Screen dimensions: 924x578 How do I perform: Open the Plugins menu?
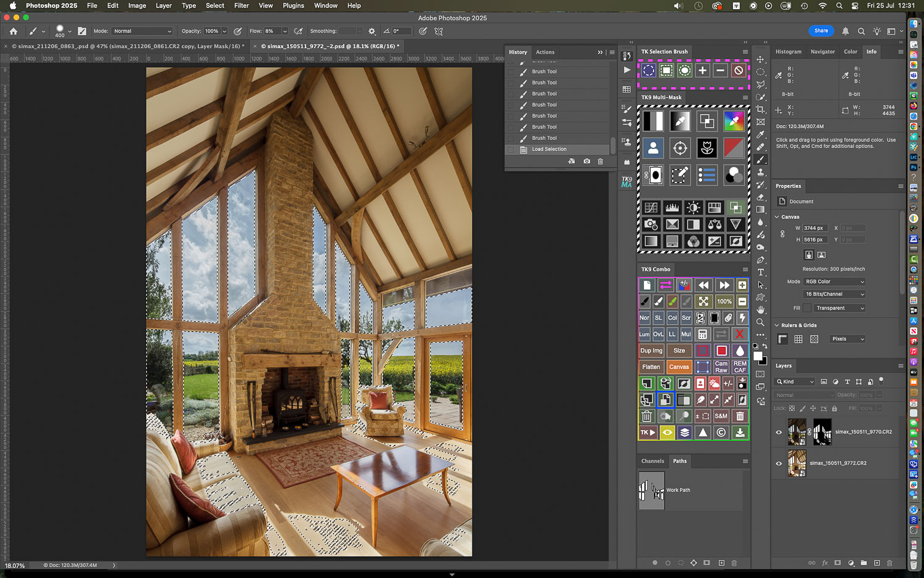click(x=293, y=6)
